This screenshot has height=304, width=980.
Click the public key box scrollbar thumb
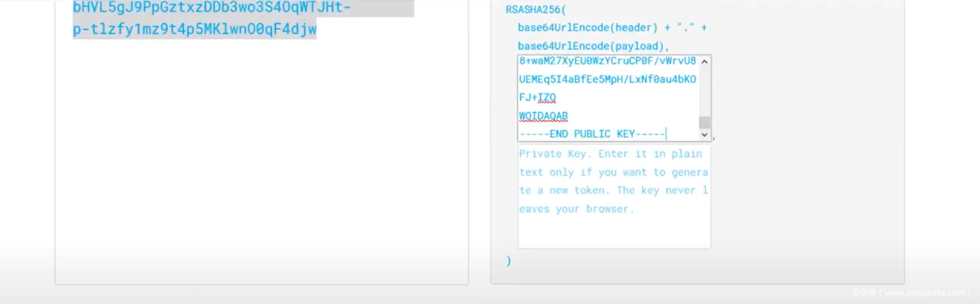pyautogui.click(x=704, y=122)
